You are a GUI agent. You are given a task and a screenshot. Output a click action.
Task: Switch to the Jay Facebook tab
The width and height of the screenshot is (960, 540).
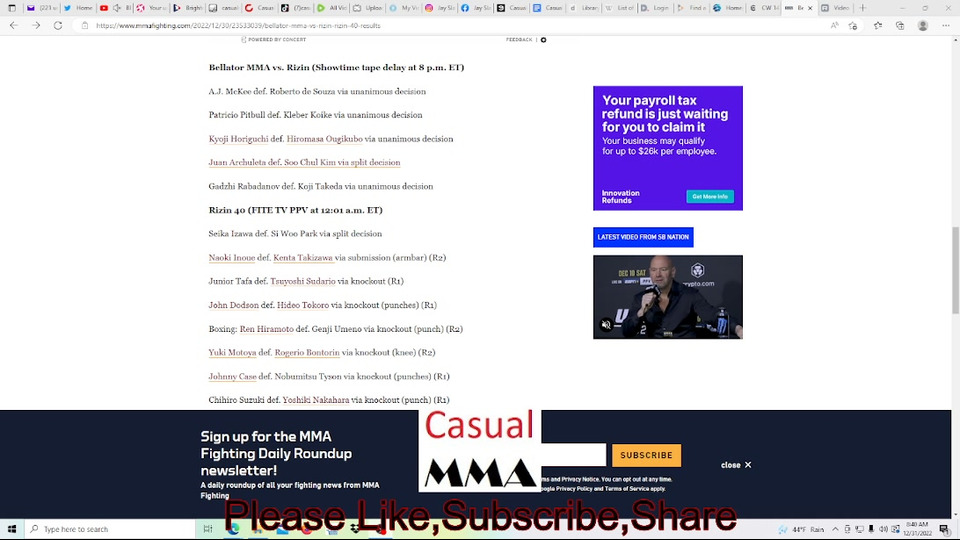tap(476, 8)
